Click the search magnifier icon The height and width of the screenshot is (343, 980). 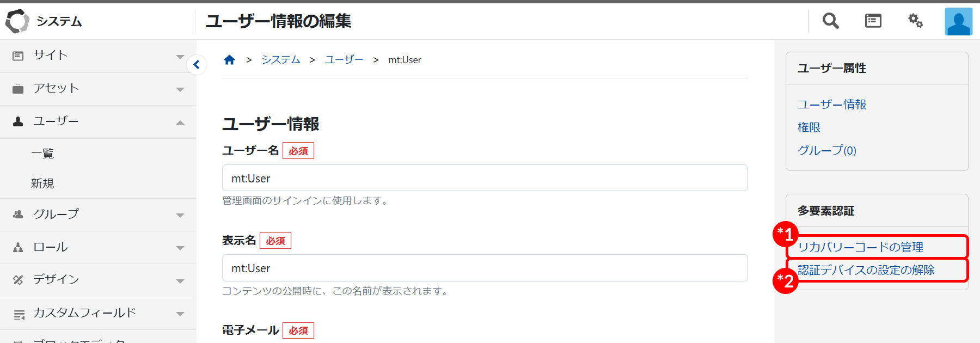[830, 21]
